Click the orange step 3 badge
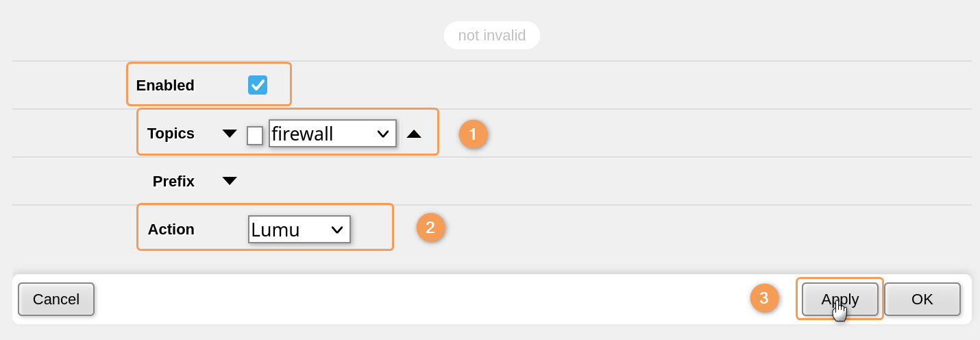 (764, 298)
